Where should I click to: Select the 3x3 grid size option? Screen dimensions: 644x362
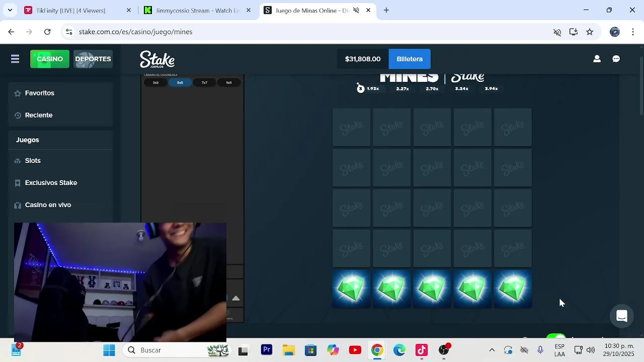coord(155,82)
